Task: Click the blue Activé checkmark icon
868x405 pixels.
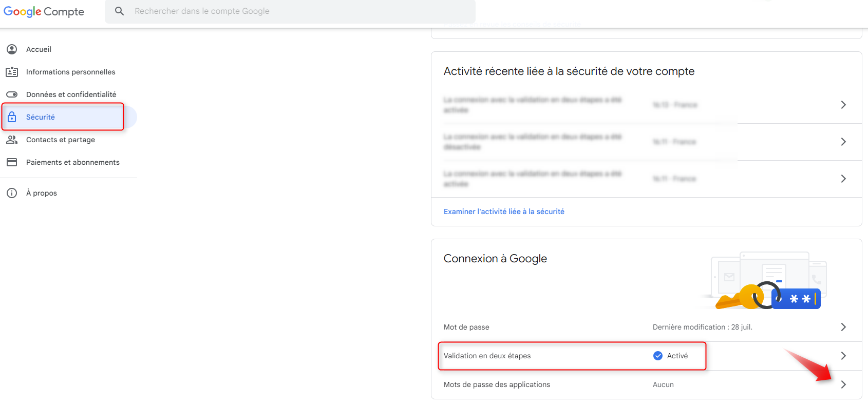Action: (x=657, y=356)
